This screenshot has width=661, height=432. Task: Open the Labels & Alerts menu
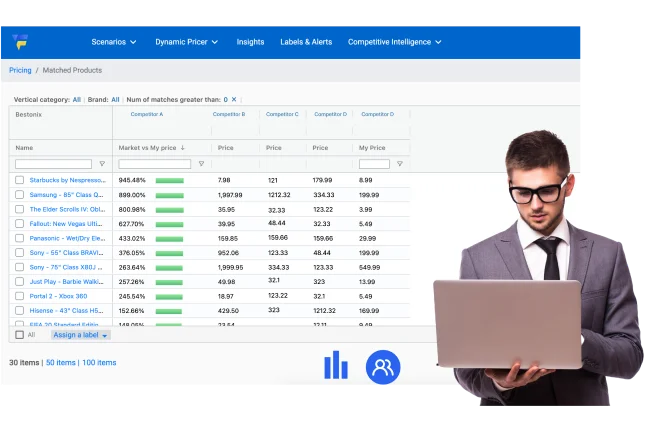(x=305, y=42)
